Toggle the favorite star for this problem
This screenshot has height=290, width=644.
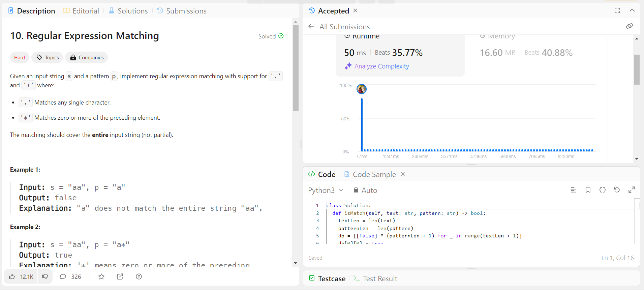[x=101, y=277]
